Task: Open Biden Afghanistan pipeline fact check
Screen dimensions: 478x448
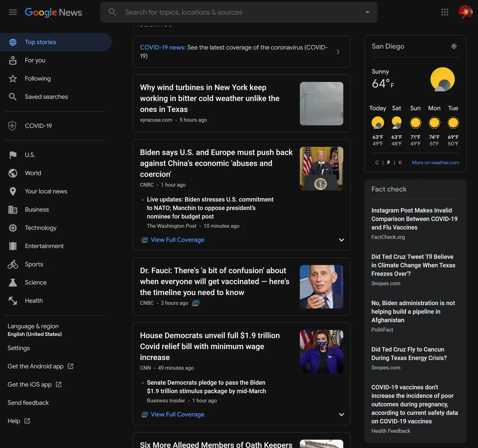Action: 413,311
